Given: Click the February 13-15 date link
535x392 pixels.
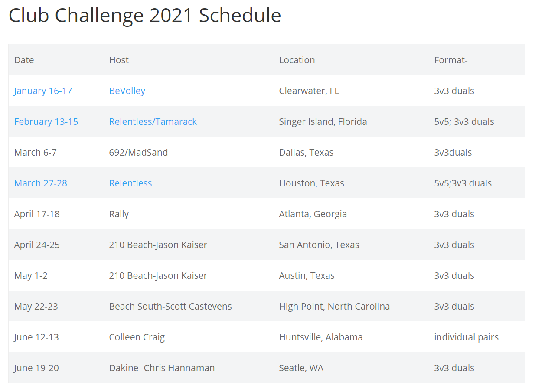Looking at the screenshot, I should point(46,121).
